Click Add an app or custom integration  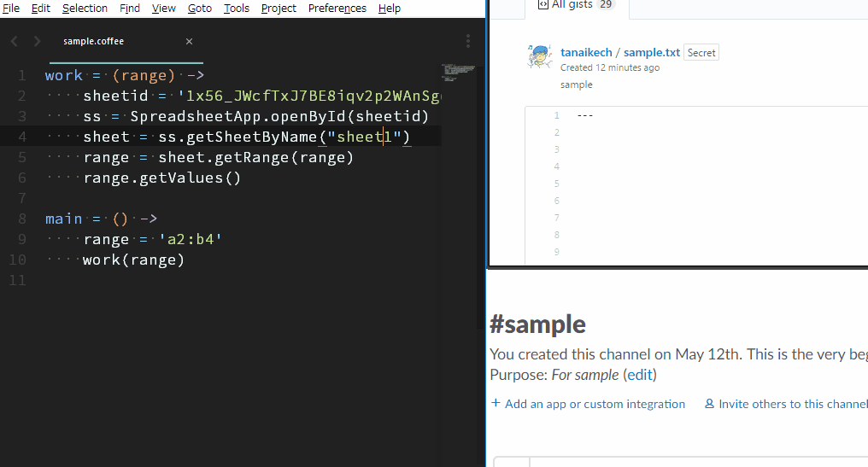595,405
